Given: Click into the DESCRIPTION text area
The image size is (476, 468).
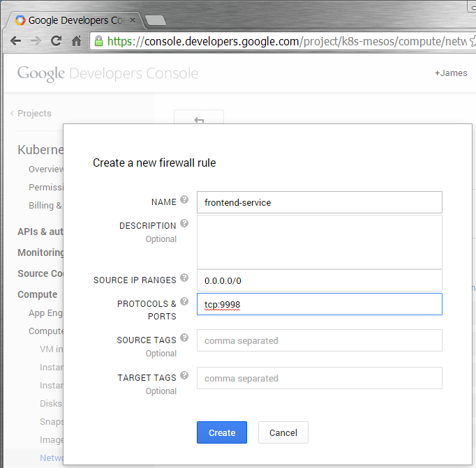Looking at the screenshot, I should (x=319, y=241).
